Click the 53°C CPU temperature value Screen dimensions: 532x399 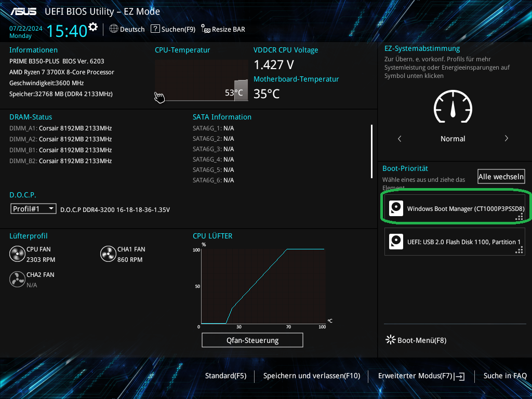(x=234, y=92)
